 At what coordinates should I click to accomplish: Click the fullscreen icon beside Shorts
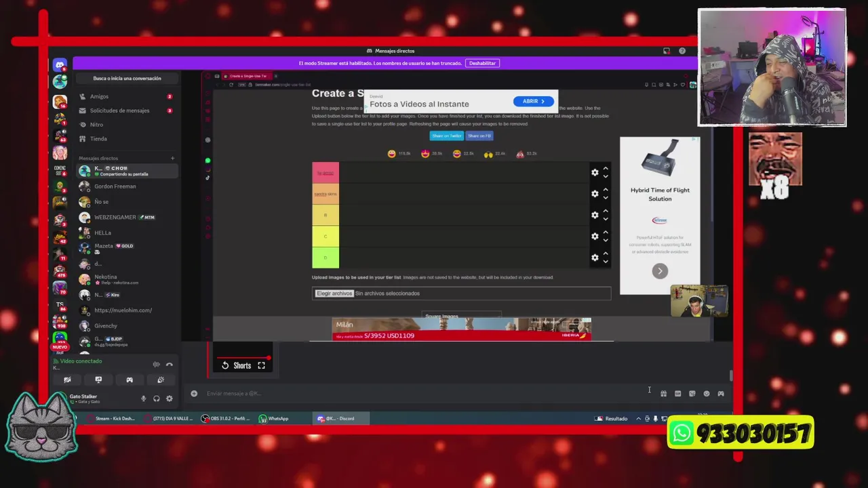(261, 365)
